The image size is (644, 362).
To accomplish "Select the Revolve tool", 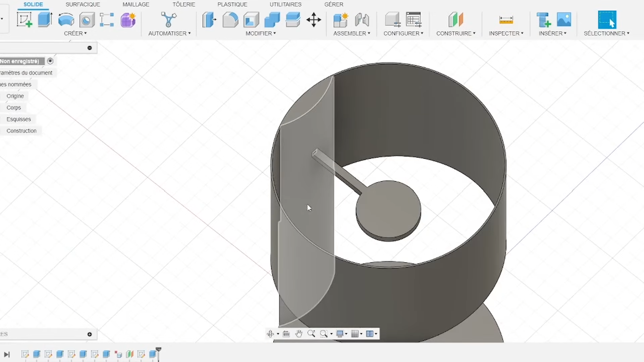I will (66, 20).
